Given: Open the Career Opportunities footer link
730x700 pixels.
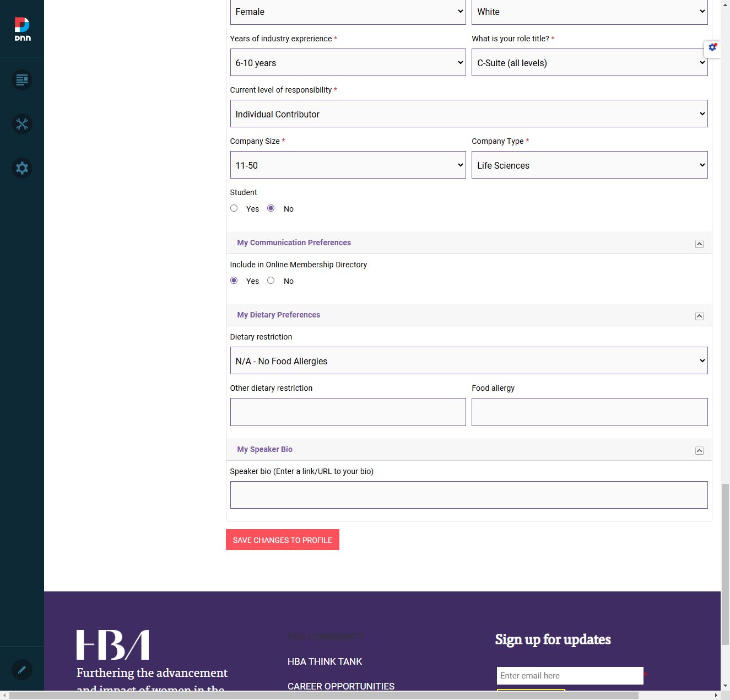Looking at the screenshot, I should point(341,686).
